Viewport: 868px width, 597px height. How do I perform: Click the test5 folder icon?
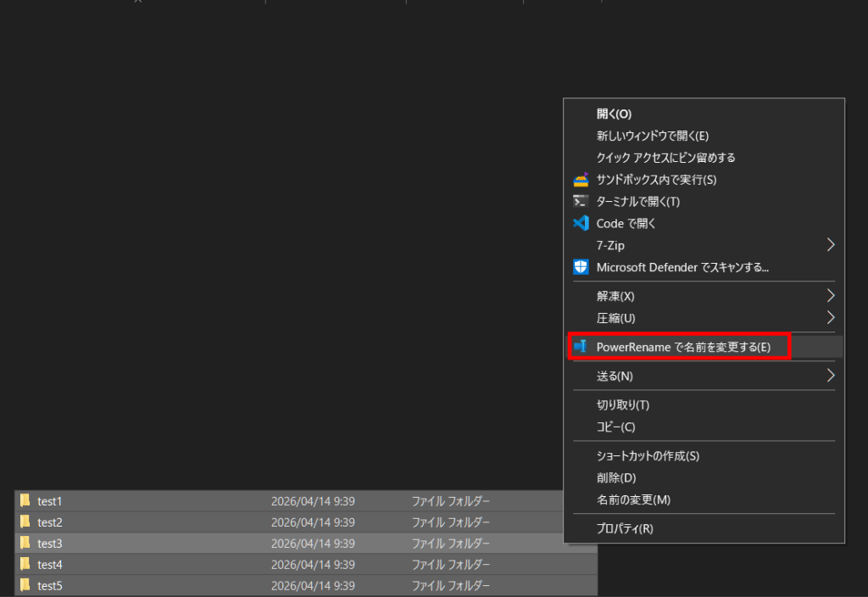pyautogui.click(x=25, y=585)
